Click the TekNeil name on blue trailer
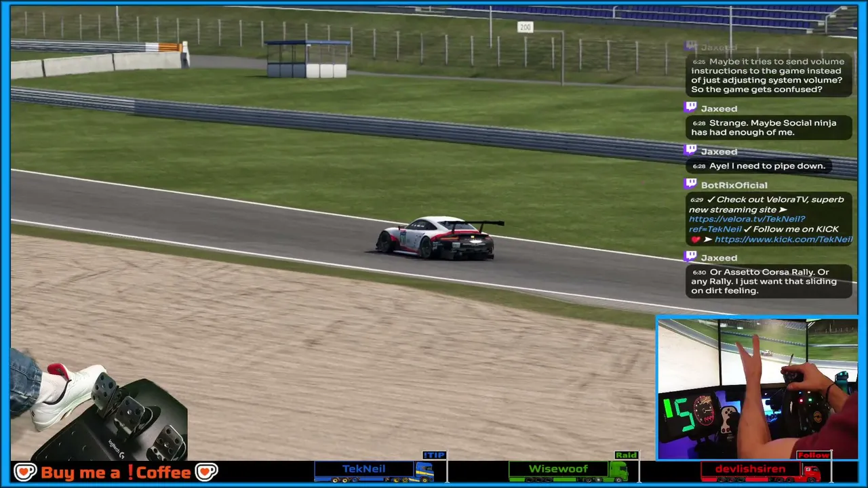This screenshot has width=868, height=488. (363, 469)
